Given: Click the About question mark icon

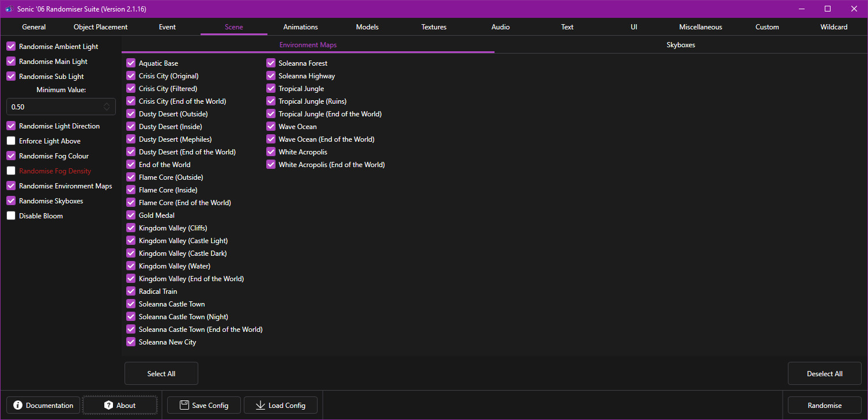Looking at the screenshot, I should pyautogui.click(x=108, y=405).
